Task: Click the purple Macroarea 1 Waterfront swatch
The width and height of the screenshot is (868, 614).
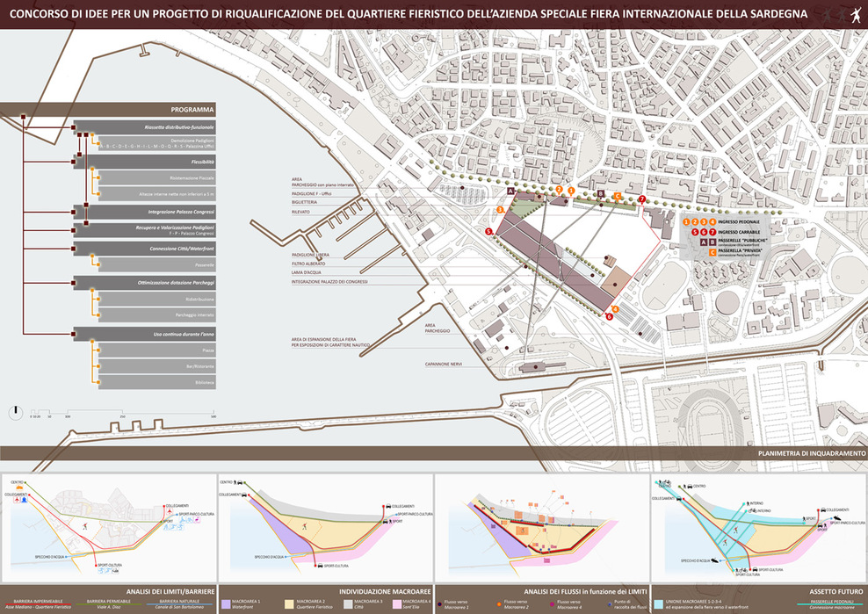Action: [x=225, y=604]
